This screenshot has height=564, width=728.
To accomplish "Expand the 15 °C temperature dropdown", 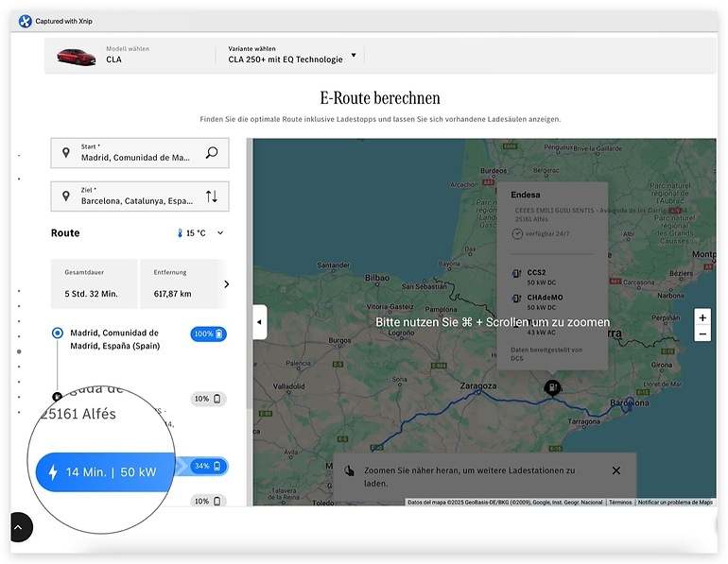I will point(220,232).
